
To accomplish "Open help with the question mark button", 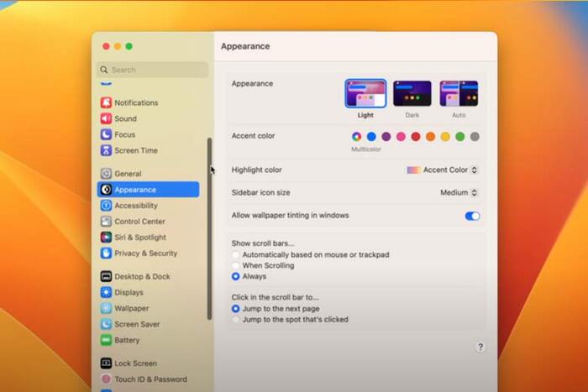I will pos(480,347).
